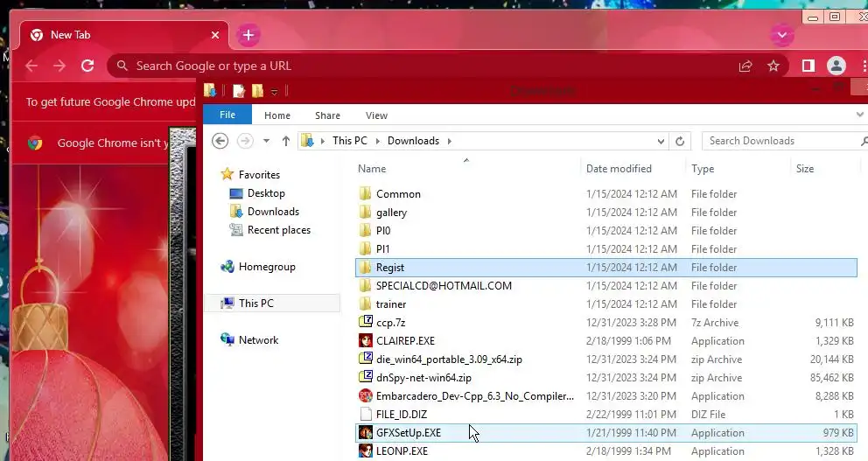Screen dimensions: 868x461
Task: Open a new Chrome tab with plus button
Action: [x=248, y=35]
